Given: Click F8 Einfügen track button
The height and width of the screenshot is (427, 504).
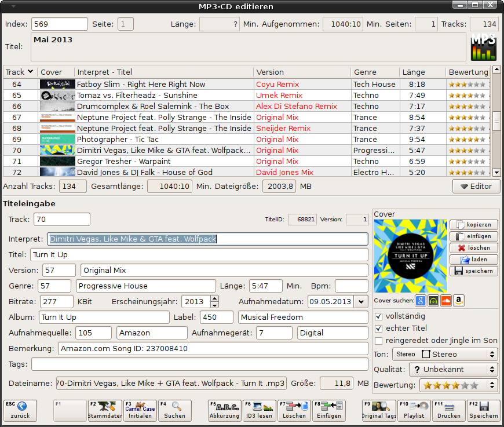Looking at the screenshot, I should 329,410.
